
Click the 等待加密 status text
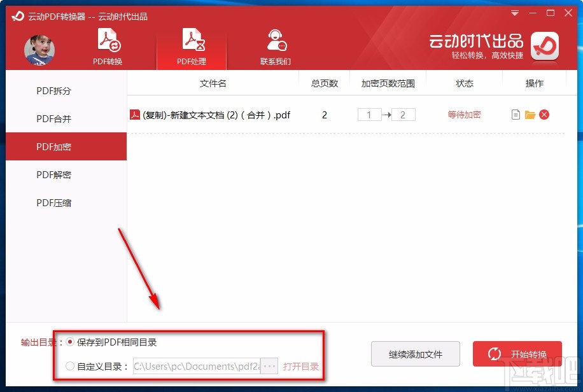coord(465,115)
